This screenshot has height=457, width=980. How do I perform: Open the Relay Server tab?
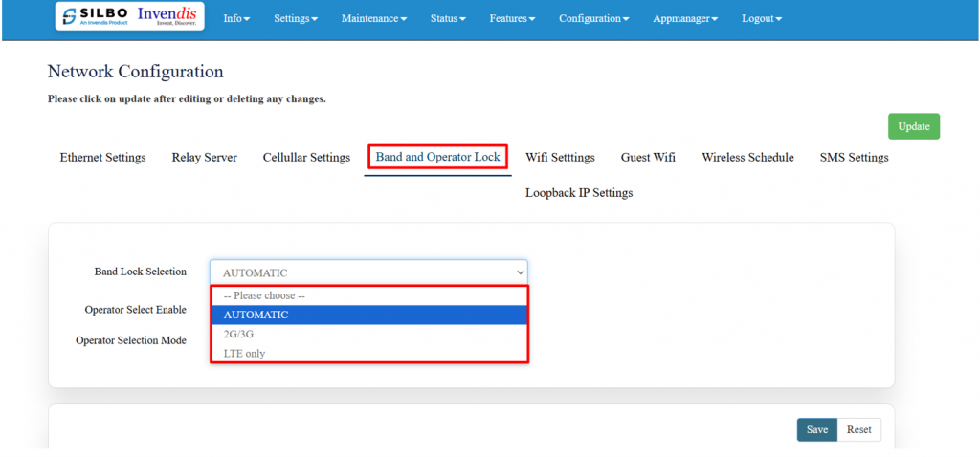tap(204, 158)
